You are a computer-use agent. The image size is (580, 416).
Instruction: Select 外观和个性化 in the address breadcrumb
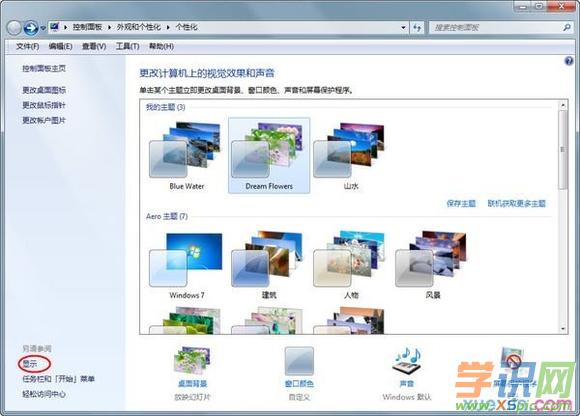click(139, 27)
